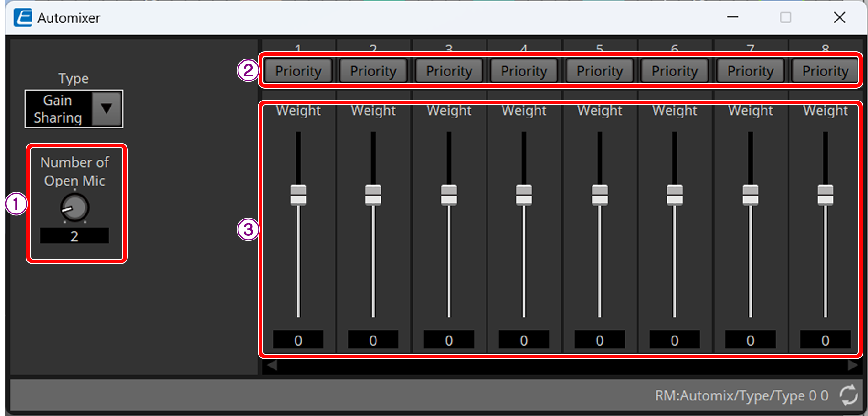
Task: Select the channel 7 Weight fader handle
Action: coord(750,195)
